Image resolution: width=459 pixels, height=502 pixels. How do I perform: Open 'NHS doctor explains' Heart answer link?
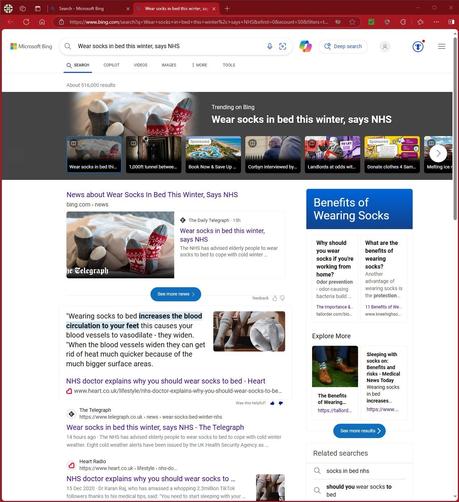(x=166, y=381)
